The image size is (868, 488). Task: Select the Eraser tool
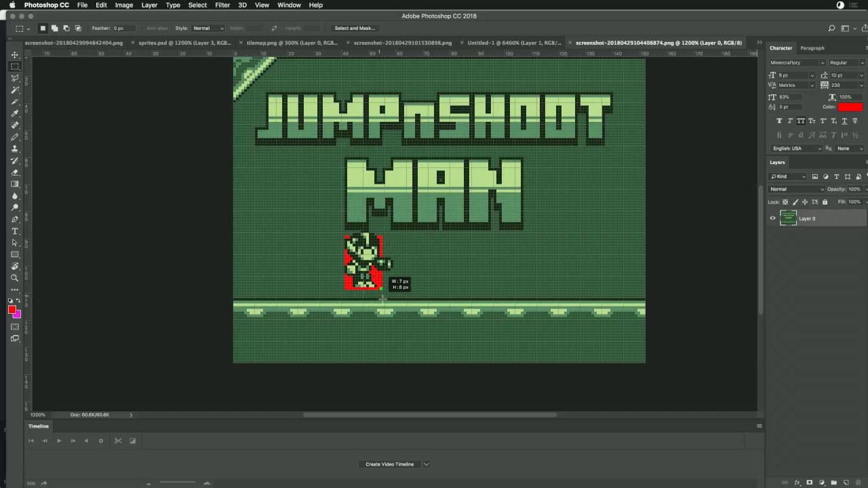(15, 172)
